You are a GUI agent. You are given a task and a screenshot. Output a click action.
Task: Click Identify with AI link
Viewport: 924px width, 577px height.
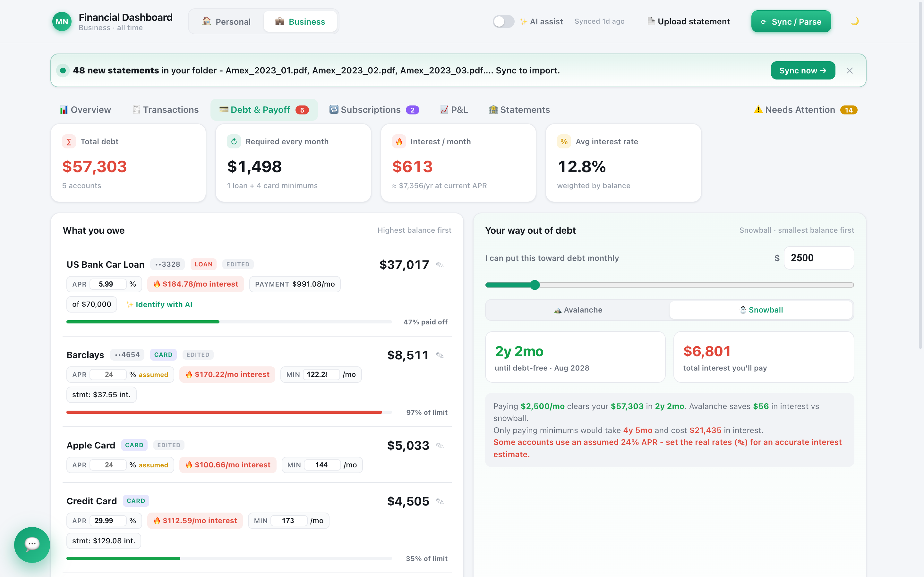(159, 305)
